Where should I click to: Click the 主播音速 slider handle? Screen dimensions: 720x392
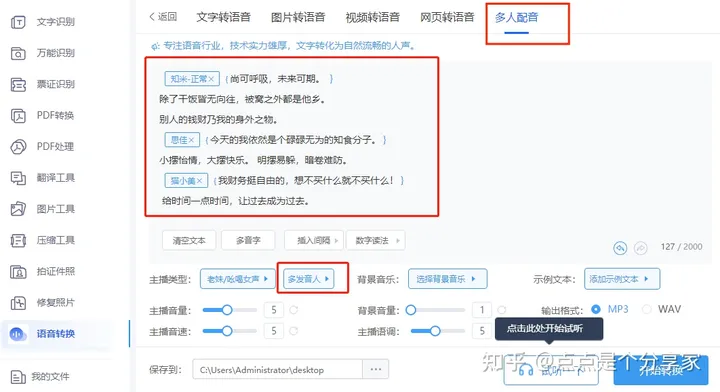[227, 331]
